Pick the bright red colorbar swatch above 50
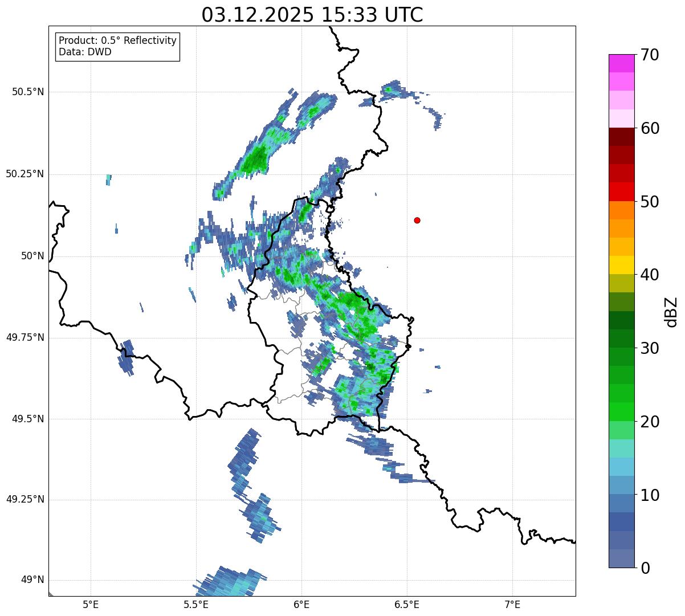Image resolution: width=685 pixels, height=616 pixels. pos(621,191)
